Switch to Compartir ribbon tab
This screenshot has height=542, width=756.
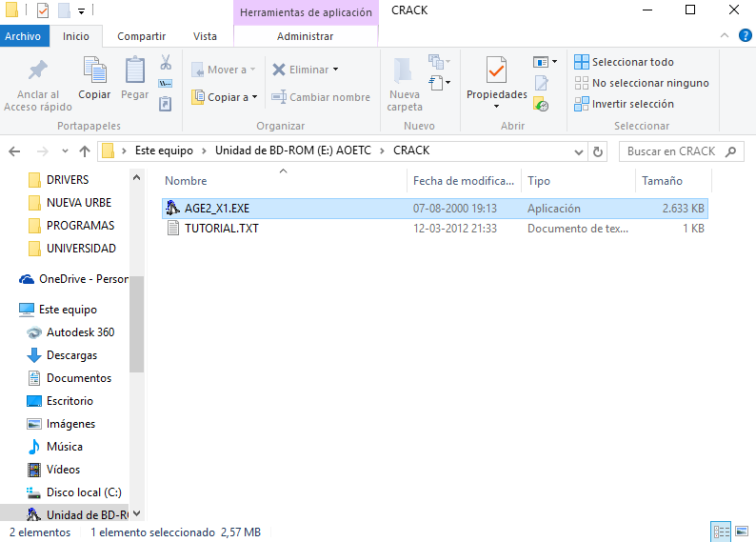click(141, 36)
